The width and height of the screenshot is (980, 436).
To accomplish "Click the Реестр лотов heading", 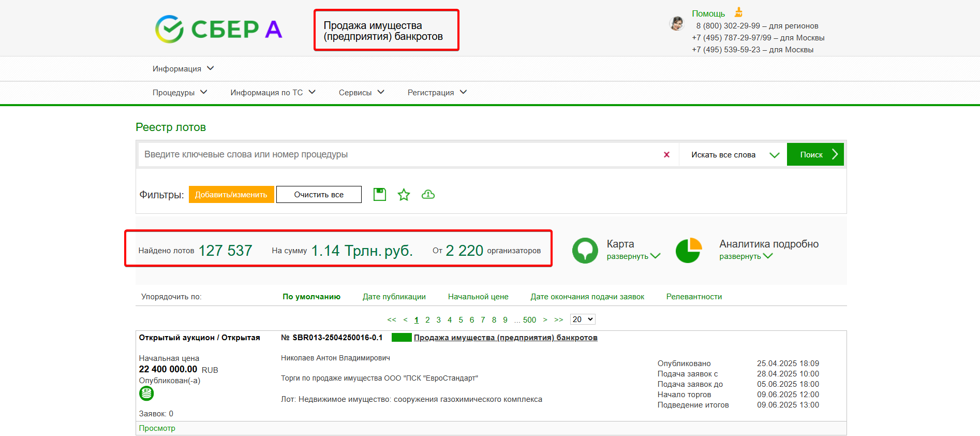I will tap(171, 127).
